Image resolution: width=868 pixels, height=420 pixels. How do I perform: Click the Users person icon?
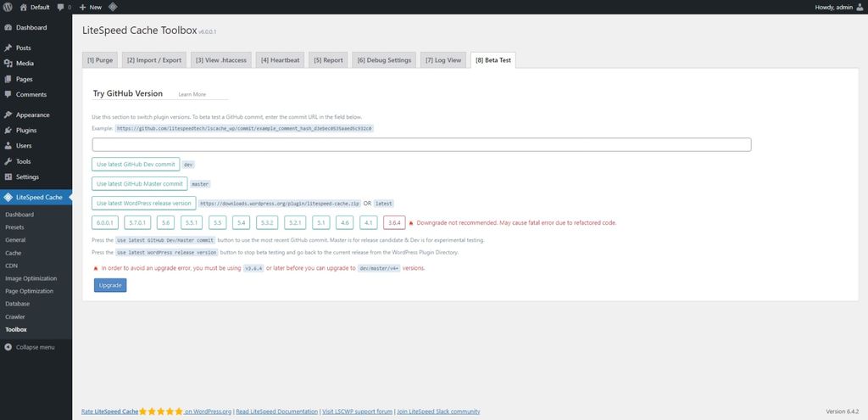coord(8,146)
